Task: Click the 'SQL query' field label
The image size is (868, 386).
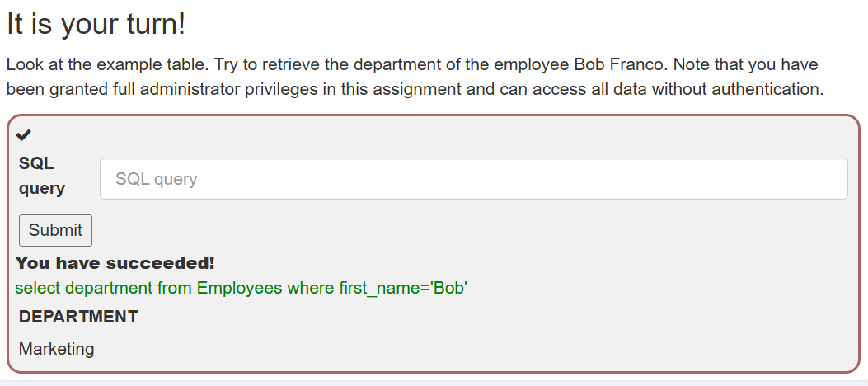Action: (x=42, y=176)
